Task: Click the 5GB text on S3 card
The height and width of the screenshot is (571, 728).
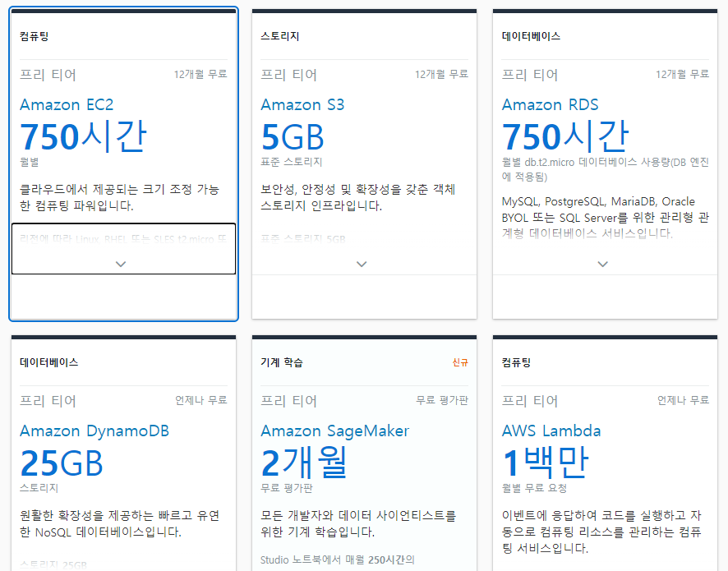Action: 292,137
